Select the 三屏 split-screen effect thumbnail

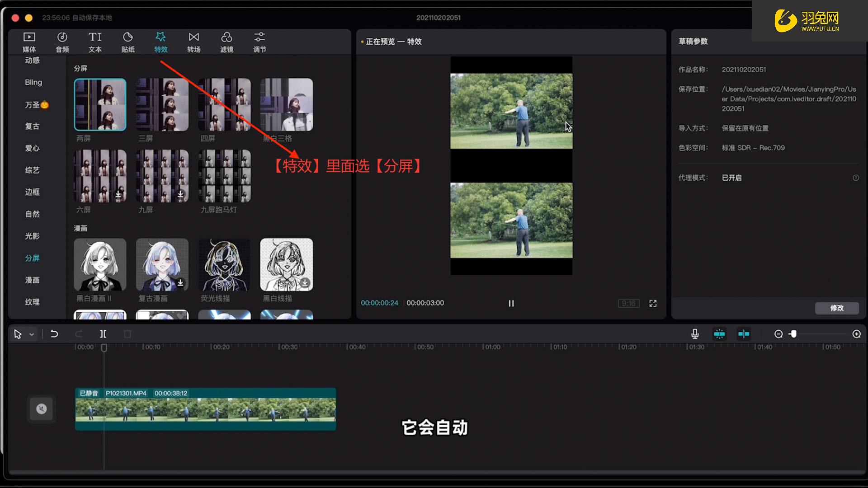click(x=162, y=105)
